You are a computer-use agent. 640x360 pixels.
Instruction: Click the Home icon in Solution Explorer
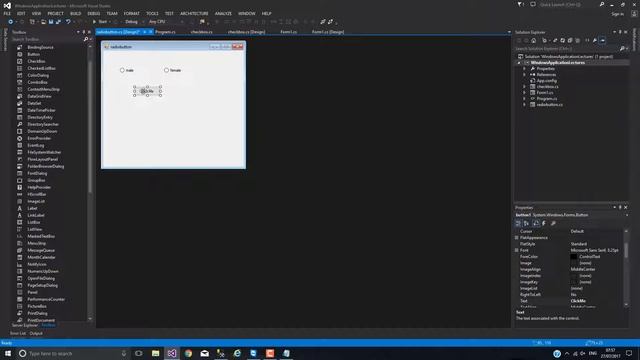pos(533,40)
